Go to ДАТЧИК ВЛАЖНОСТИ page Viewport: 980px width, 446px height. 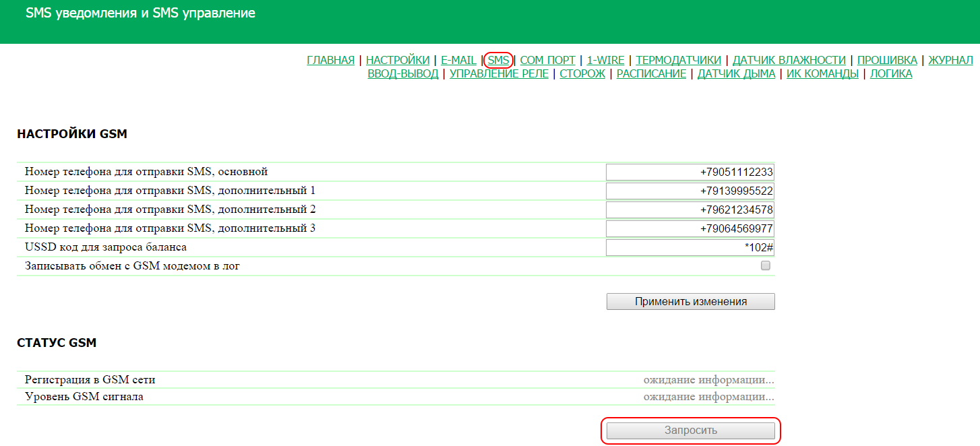(789, 61)
